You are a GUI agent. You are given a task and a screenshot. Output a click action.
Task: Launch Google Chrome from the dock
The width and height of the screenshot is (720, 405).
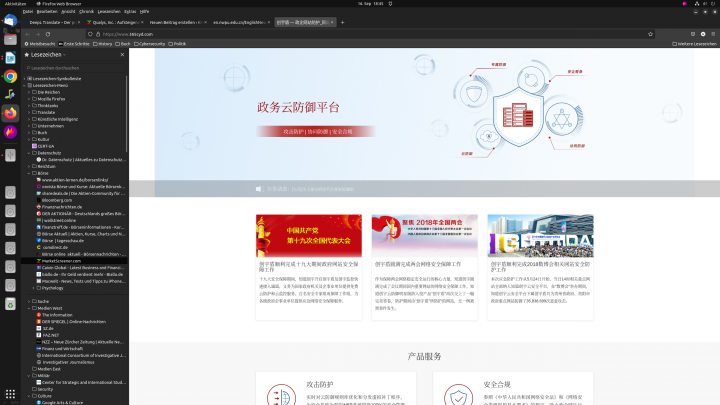pyautogui.click(x=10, y=76)
